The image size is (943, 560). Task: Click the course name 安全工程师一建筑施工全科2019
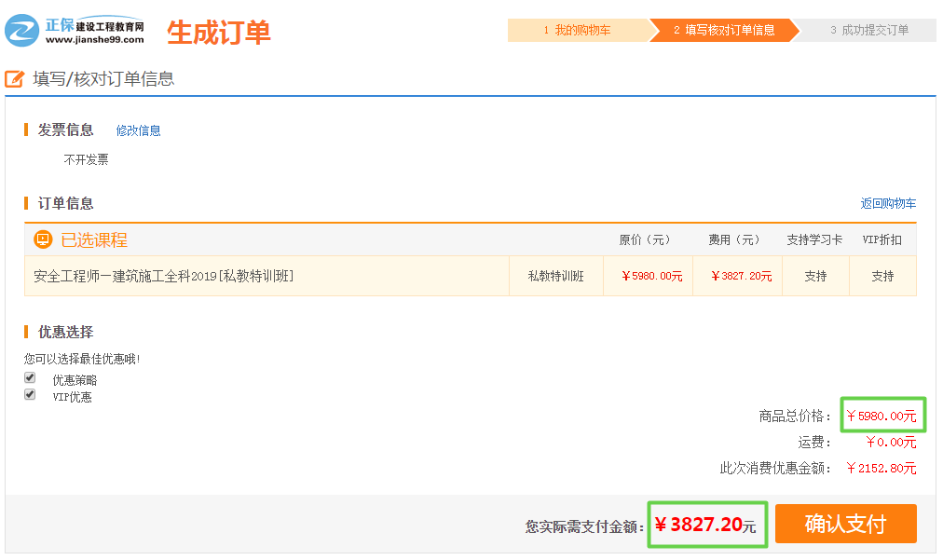(164, 276)
